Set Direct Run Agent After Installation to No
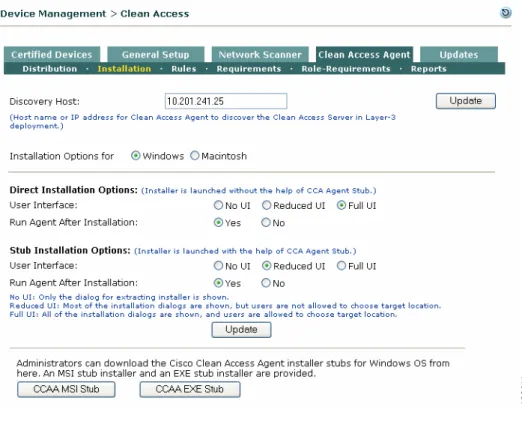 click(266, 222)
